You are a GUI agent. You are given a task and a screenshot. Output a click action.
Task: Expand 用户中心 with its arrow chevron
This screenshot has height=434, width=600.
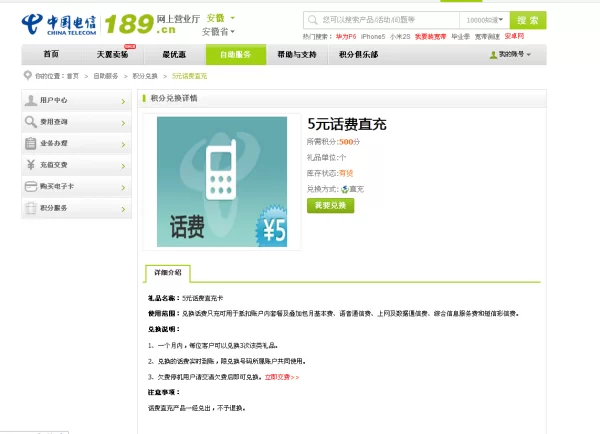click(122, 101)
